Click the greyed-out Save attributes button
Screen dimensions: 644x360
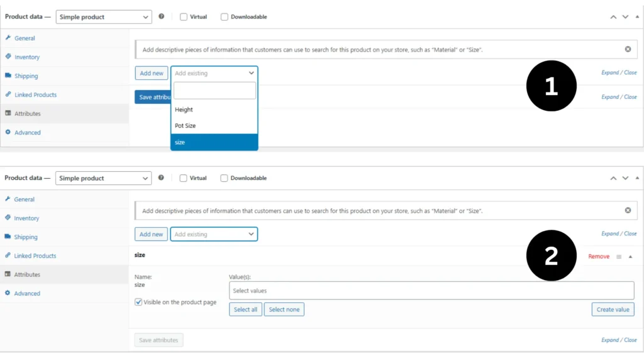(x=158, y=340)
